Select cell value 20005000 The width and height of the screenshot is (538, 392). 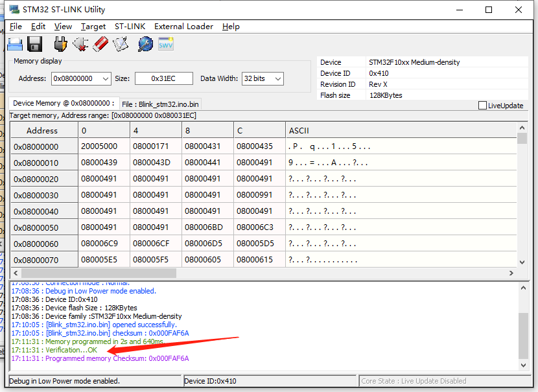click(104, 146)
